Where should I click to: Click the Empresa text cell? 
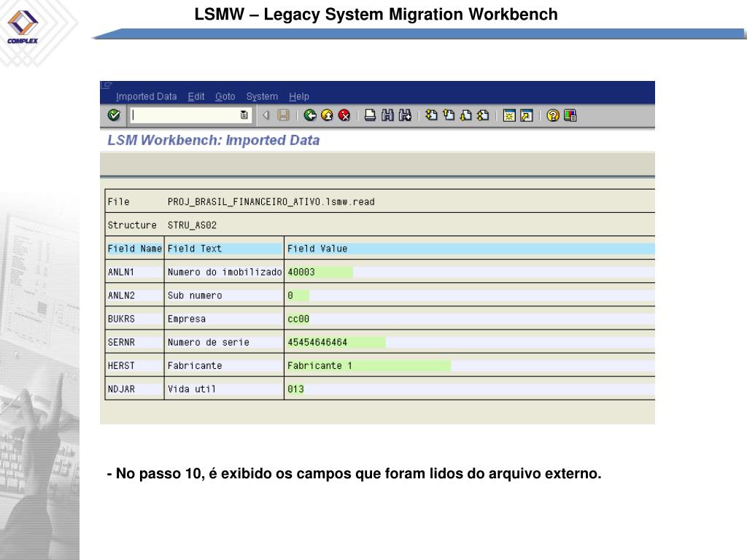tap(225, 319)
